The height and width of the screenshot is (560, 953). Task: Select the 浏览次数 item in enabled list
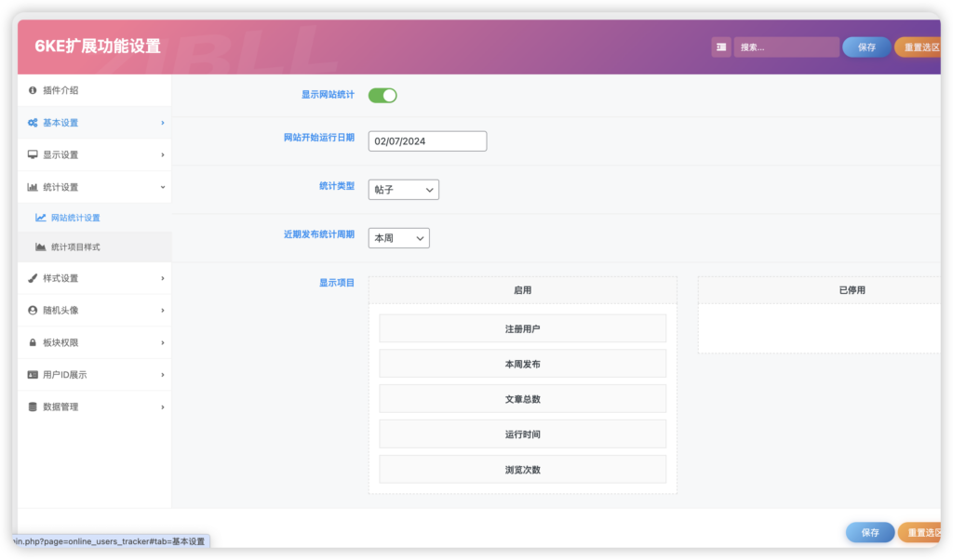[522, 469]
